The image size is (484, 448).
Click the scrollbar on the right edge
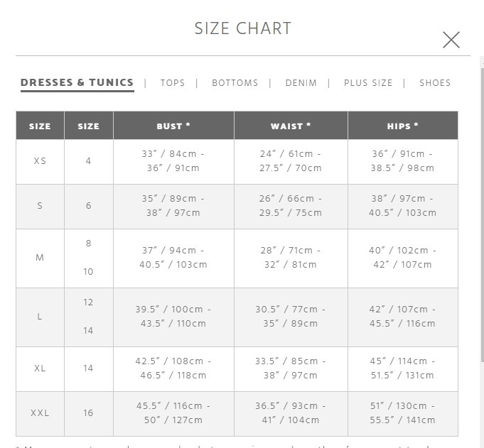pyautogui.click(x=482, y=214)
